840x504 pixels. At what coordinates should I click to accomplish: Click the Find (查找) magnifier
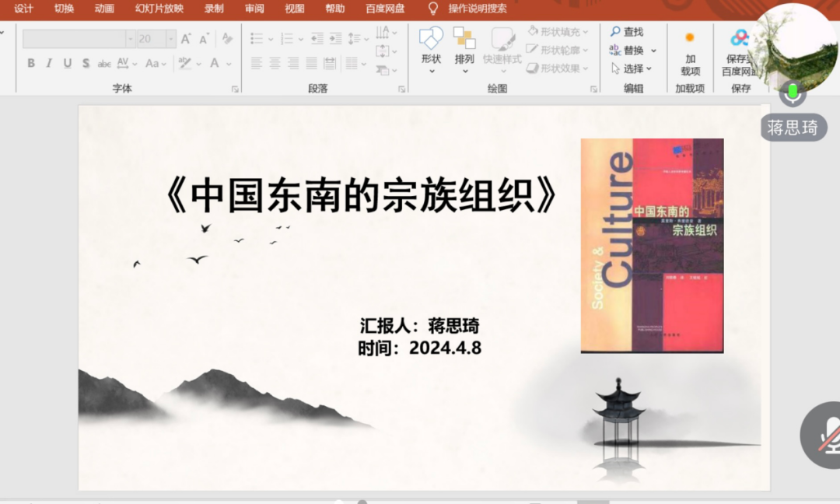coord(616,32)
